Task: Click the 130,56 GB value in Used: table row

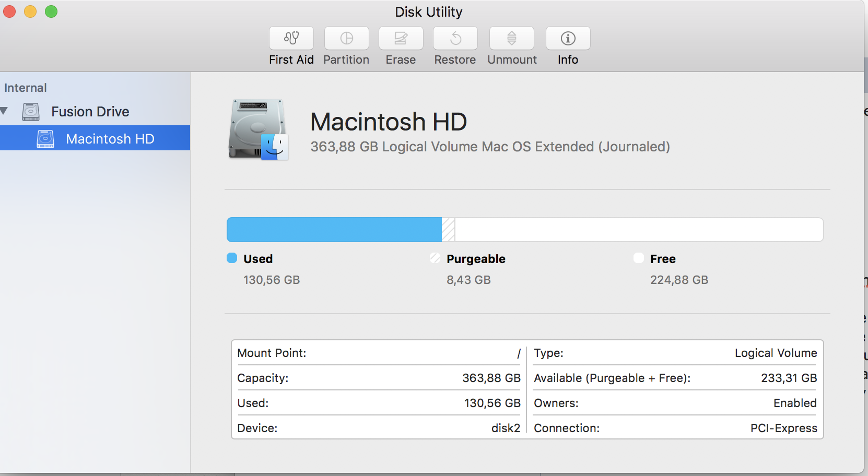Action: (492, 403)
